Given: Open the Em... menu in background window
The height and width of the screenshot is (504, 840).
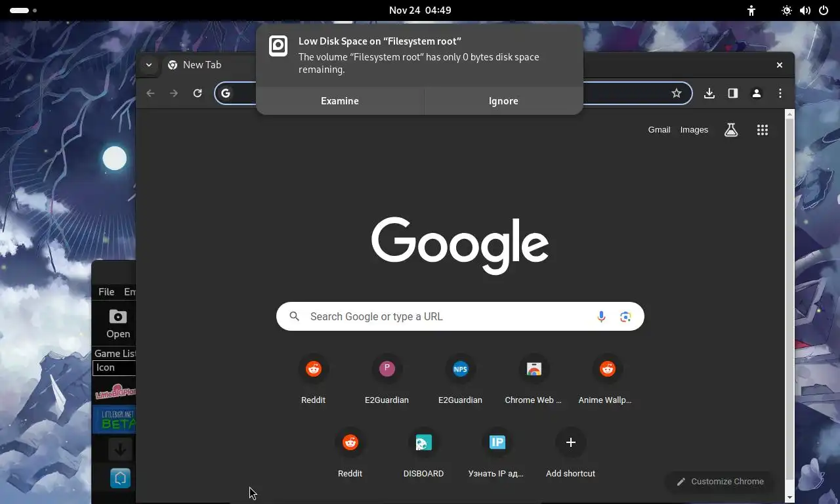Looking at the screenshot, I should click(x=129, y=292).
